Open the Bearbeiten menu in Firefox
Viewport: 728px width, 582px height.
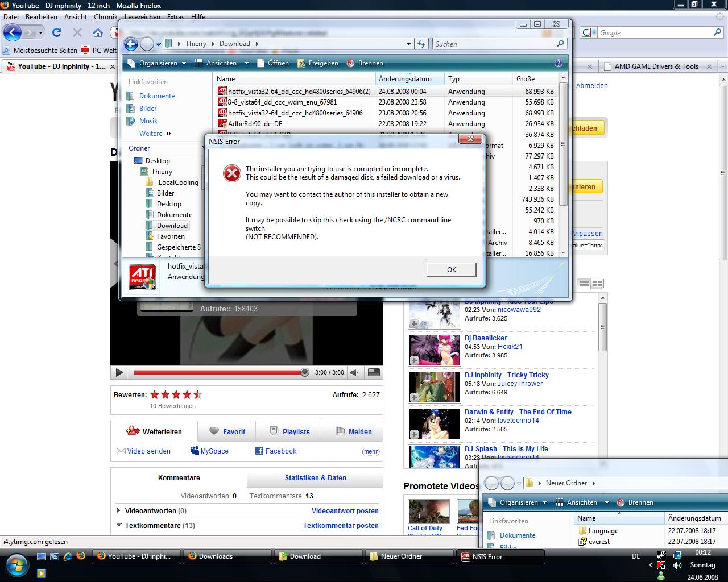[41, 17]
